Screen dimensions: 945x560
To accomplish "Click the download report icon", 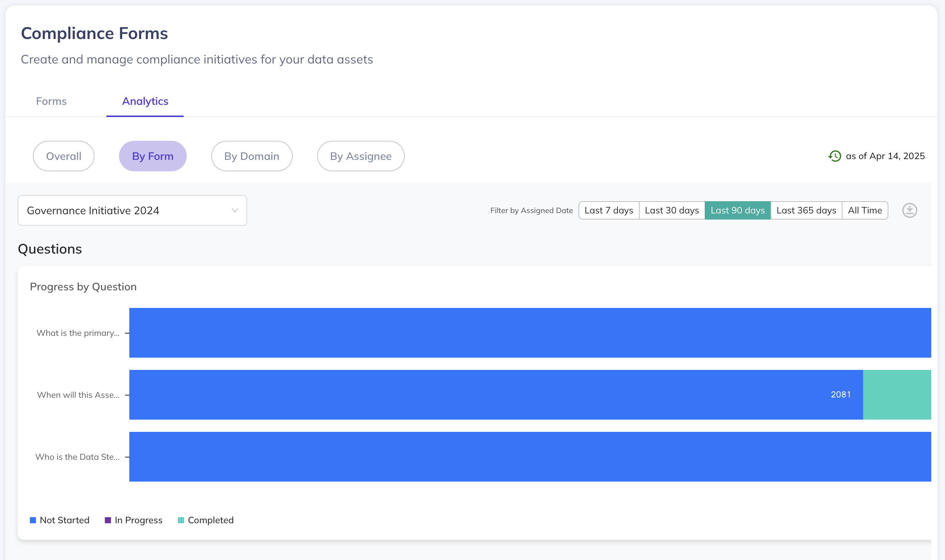I will point(909,210).
